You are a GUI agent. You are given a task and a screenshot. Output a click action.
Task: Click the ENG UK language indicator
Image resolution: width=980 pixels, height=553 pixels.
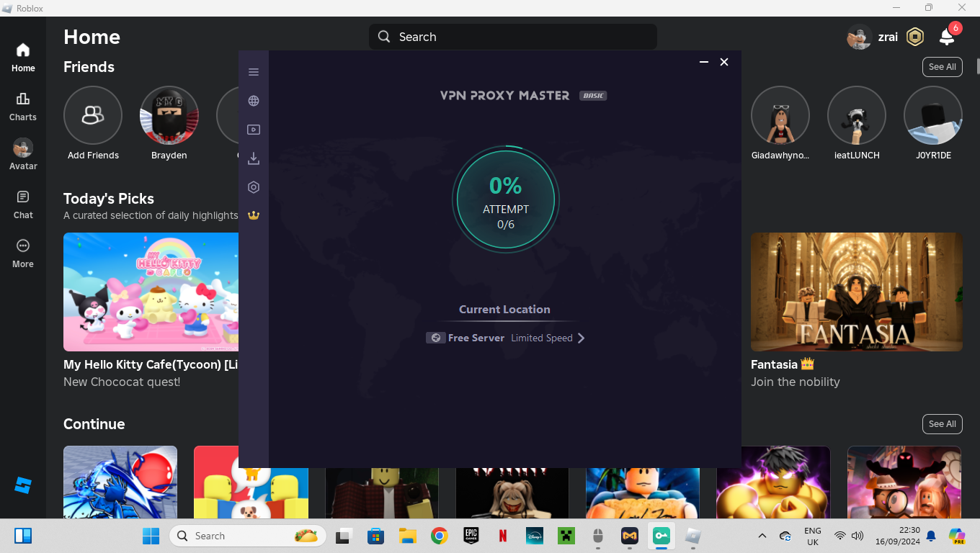click(x=813, y=536)
